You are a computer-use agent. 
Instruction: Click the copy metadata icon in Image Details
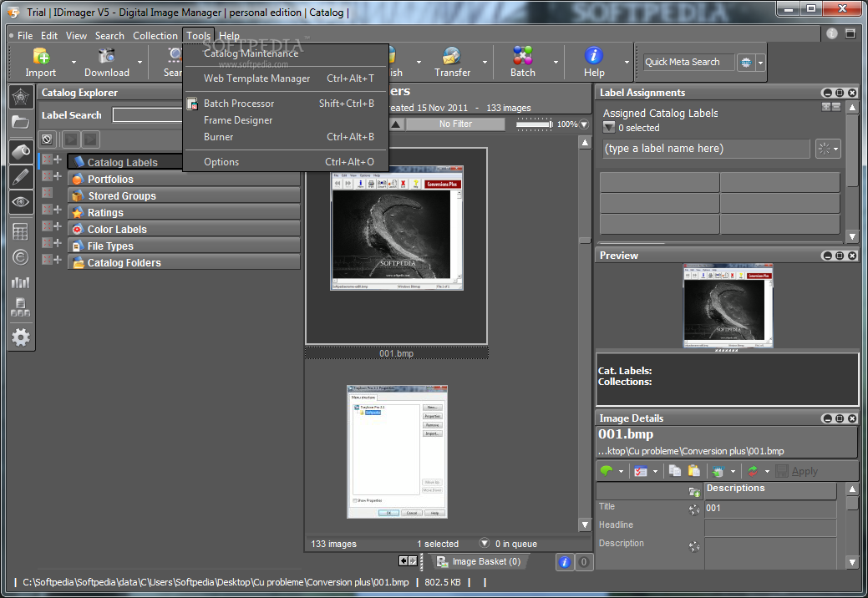[x=675, y=471]
